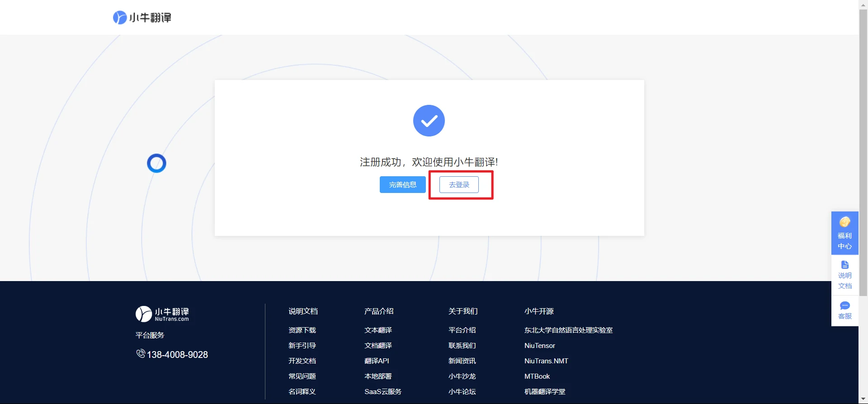
Task: Open the 资源下载 footer link
Action: point(302,330)
